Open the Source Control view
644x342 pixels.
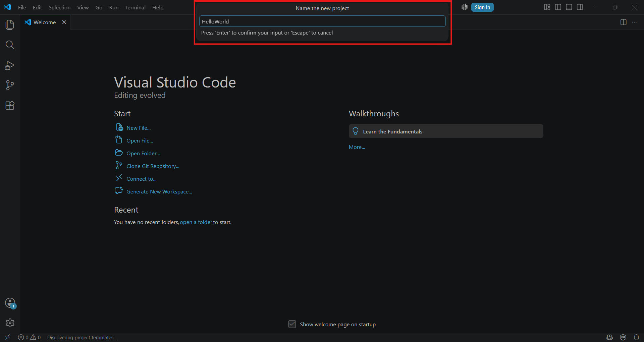pyautogui.click(x=10, y=85)
